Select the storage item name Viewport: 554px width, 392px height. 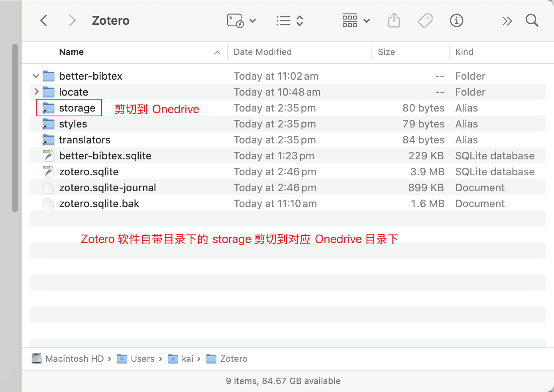tap(77, 108)
